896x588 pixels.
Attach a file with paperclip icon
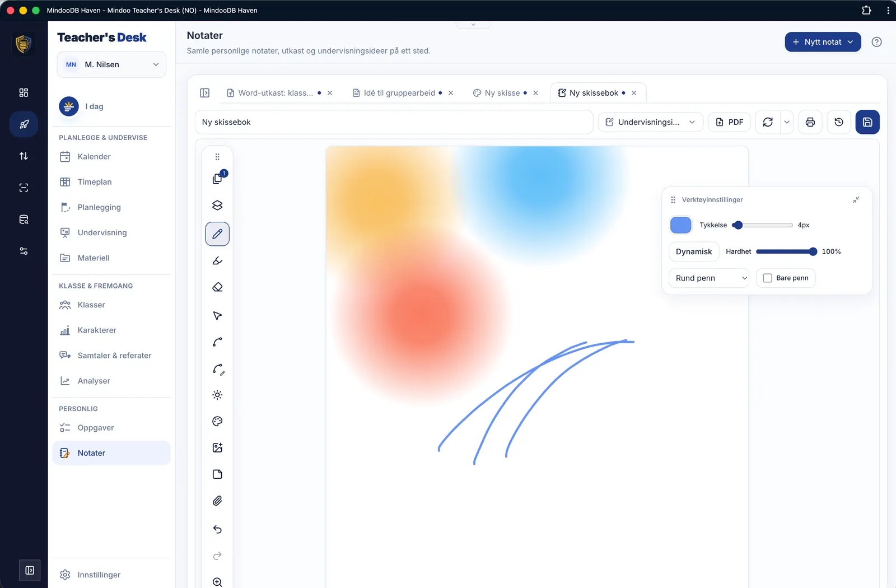coord(217,501)
